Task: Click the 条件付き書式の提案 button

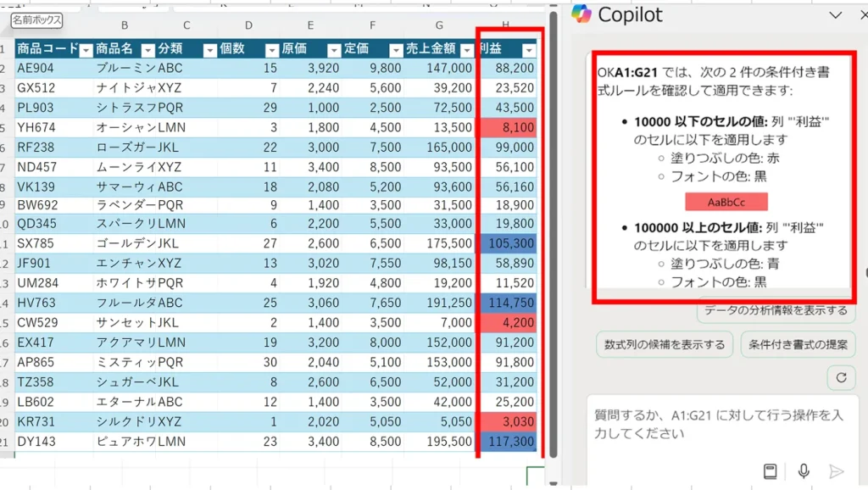Action: click(798, 345)
